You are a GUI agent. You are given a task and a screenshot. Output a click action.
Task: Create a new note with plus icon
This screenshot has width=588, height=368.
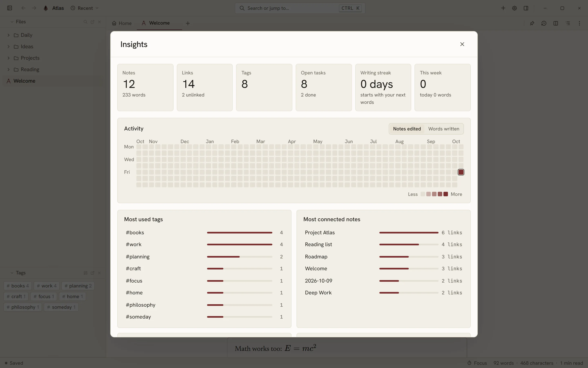tap(503, 8)
